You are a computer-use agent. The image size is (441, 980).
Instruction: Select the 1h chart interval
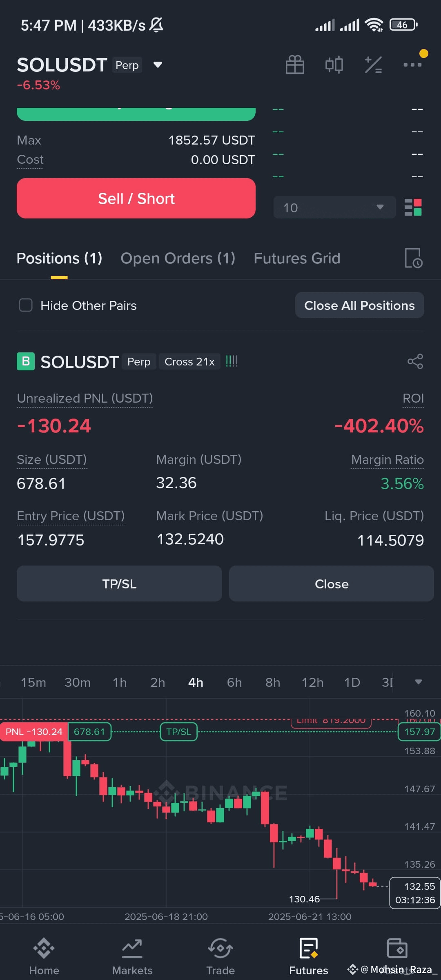pyautogui.click(x=120, y=682)
